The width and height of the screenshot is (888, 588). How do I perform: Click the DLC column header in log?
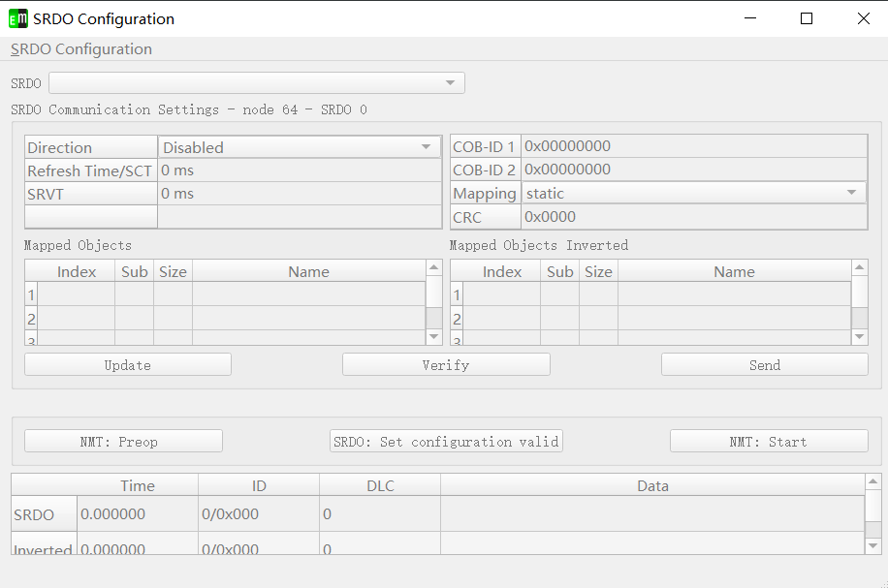tap(380, 485)
